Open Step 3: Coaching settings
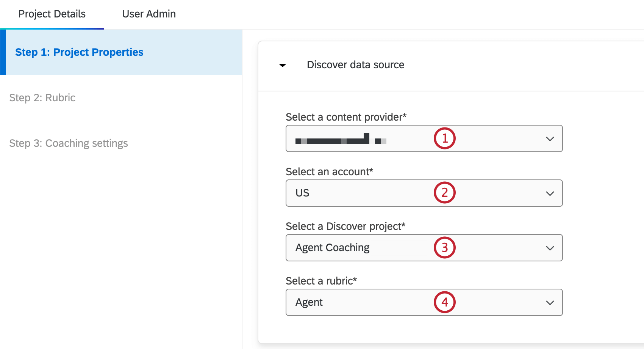The image size is (644, 349). 69,143
